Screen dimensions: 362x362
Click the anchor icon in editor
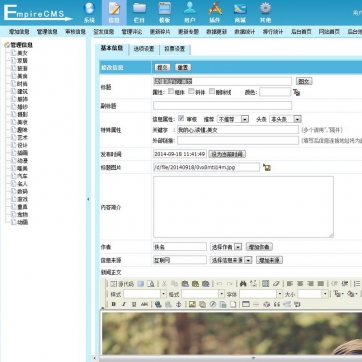click(x=179, y=304)
